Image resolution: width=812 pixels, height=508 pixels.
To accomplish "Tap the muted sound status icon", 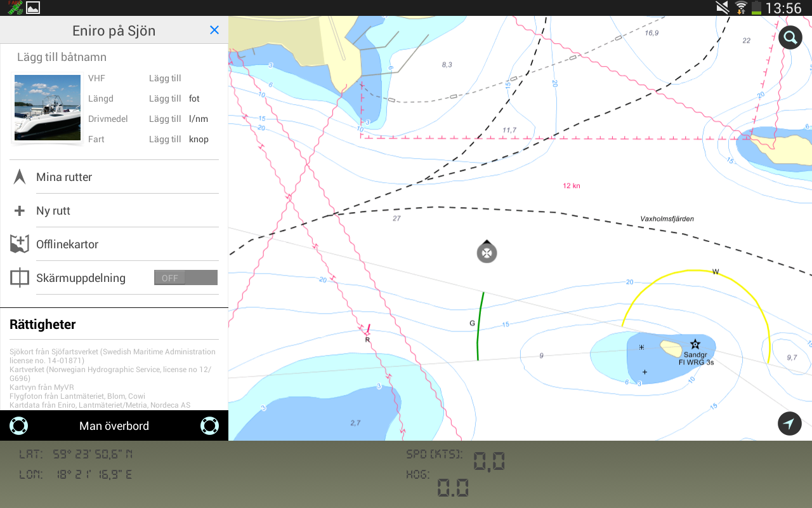I will 723,8.
